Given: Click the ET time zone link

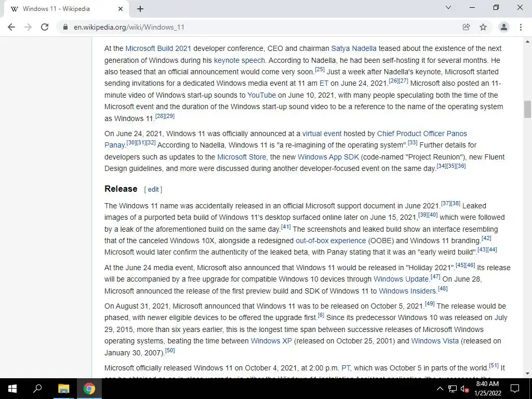Looking at the screenshot, I should tap(324, 84).
